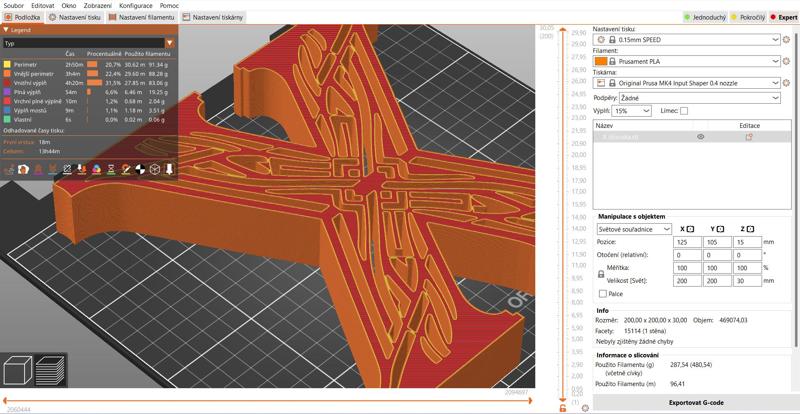Enable the Palce checkbox

pos(601,294)
